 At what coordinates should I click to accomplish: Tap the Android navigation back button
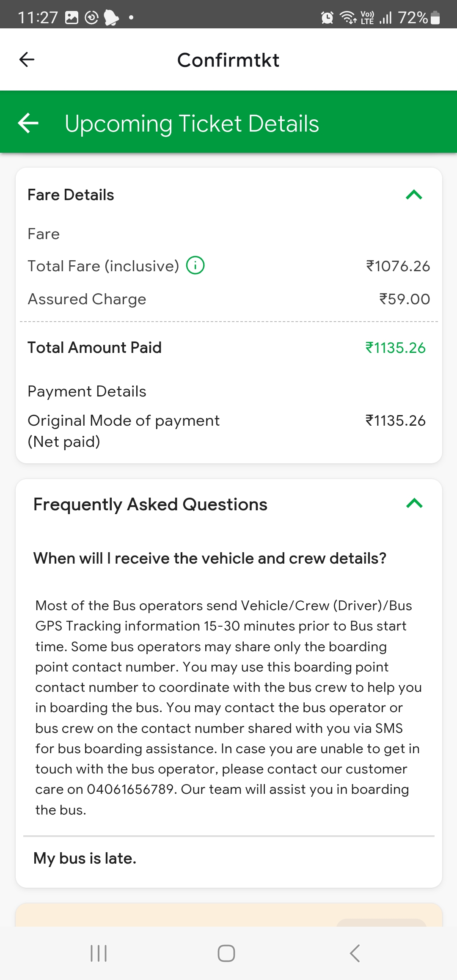coord(355,953)
